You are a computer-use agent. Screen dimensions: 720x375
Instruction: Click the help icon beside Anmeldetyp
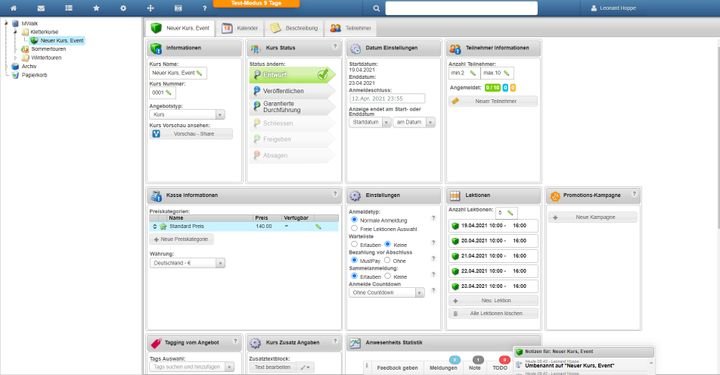point(433,218)
